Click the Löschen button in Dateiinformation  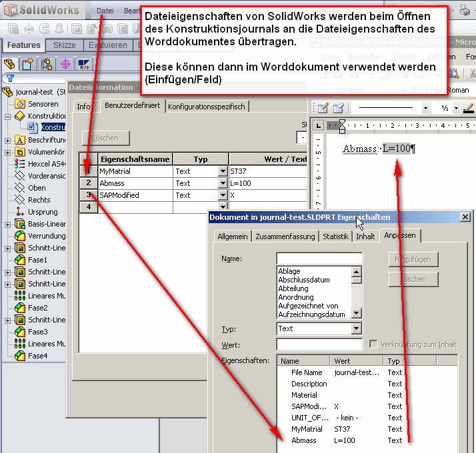[x=105, y=139]
